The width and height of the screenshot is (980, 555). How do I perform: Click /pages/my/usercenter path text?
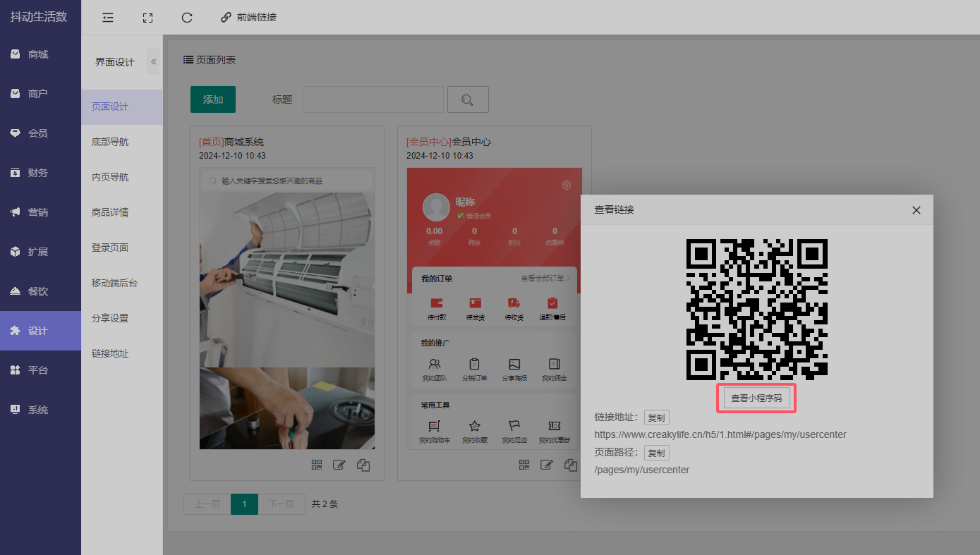click(642, 470)
